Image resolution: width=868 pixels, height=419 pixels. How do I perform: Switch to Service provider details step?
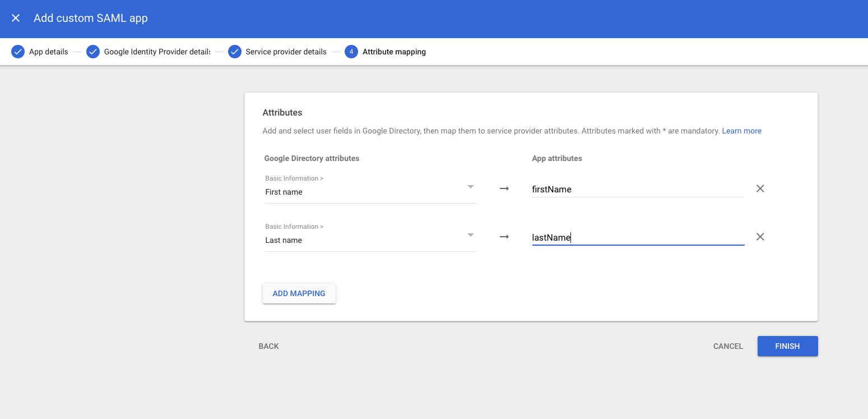pyautogui.click(x=286, y=52)
